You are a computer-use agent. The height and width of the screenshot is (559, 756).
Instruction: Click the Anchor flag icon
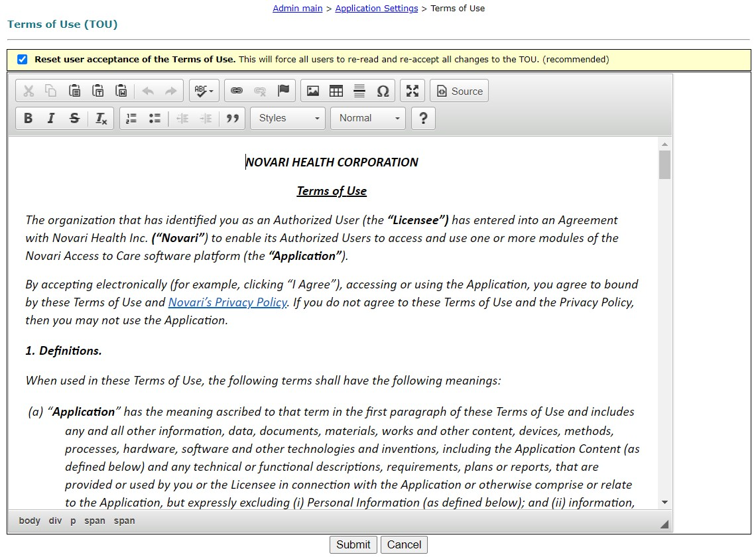pyautogui.click(x=284, y=91)
